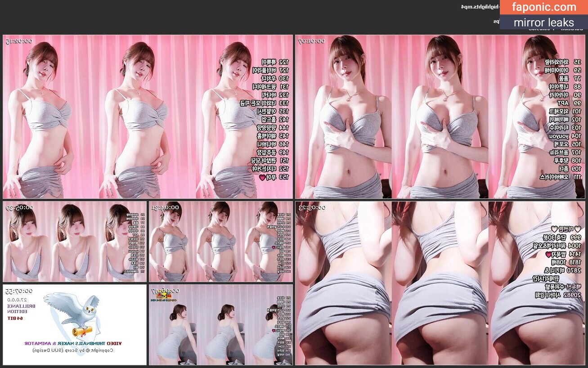Open the faponic.com watermark link
Screen dimensions: 588x368
click(x=543, y=7)
